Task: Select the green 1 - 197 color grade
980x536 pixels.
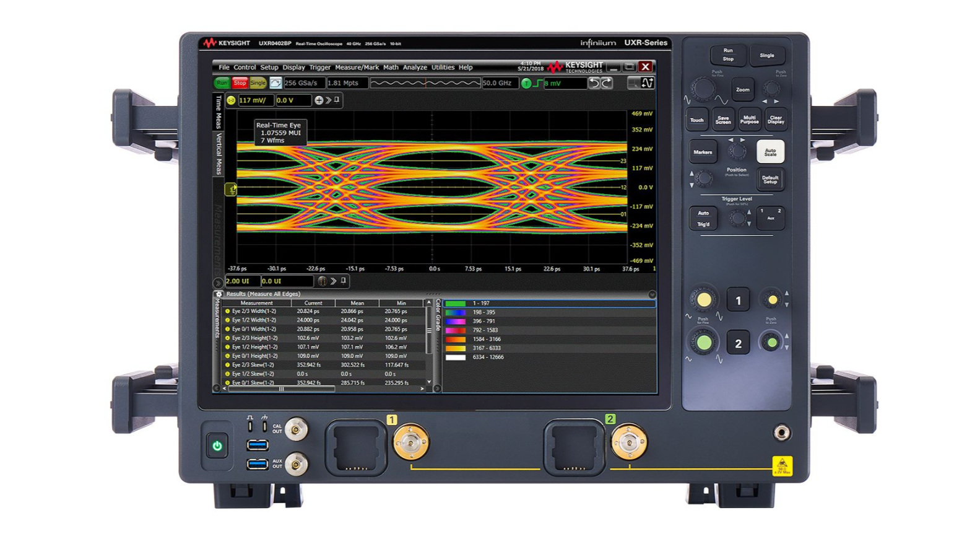Action: click(x=549, y=304)
